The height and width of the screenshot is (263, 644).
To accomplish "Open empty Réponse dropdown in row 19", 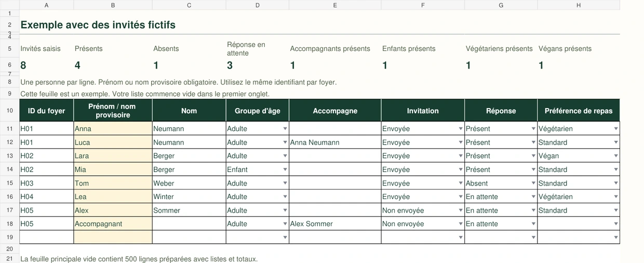I will 533,238.
